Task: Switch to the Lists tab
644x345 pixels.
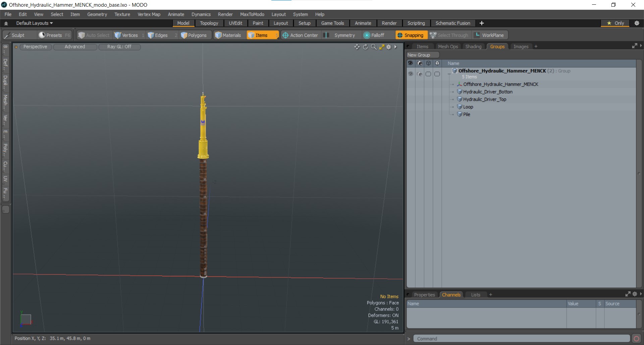Action: click(476, 295)
